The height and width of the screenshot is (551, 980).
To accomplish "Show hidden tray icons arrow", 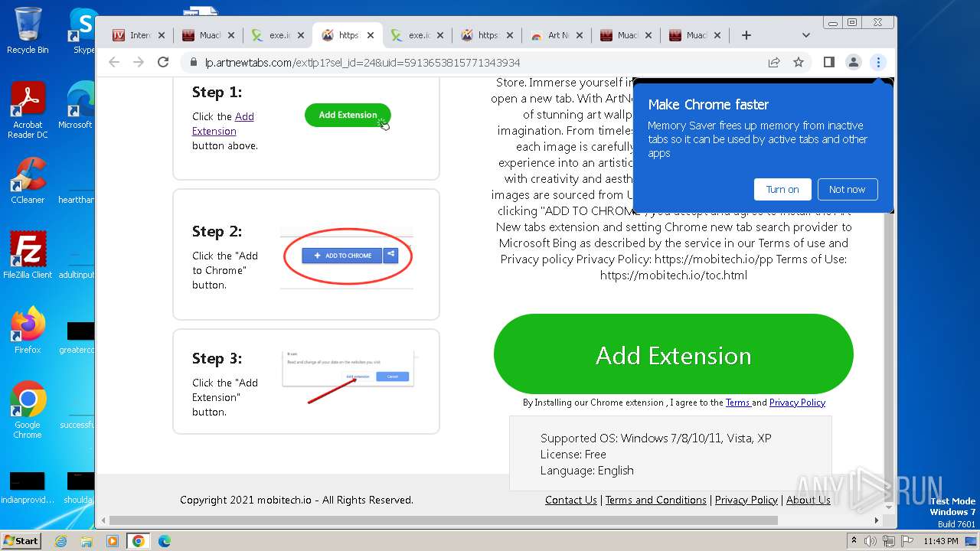I will click(x=854, y=540).
